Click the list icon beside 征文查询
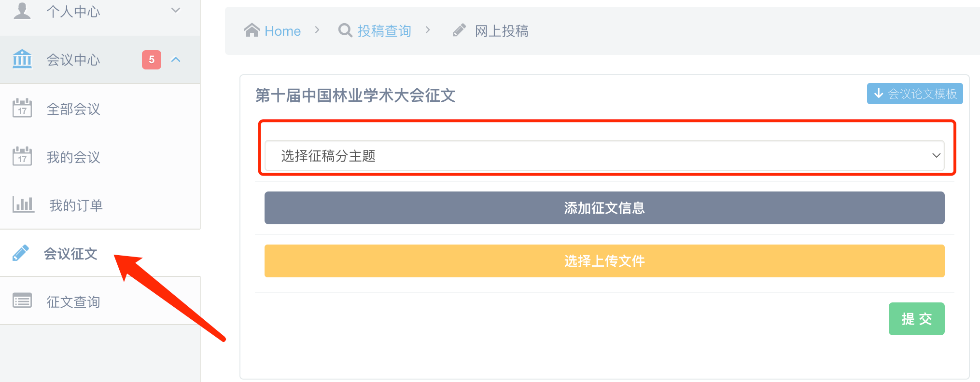This screenshot has width=980, height=382. click(x=22, y=300)
